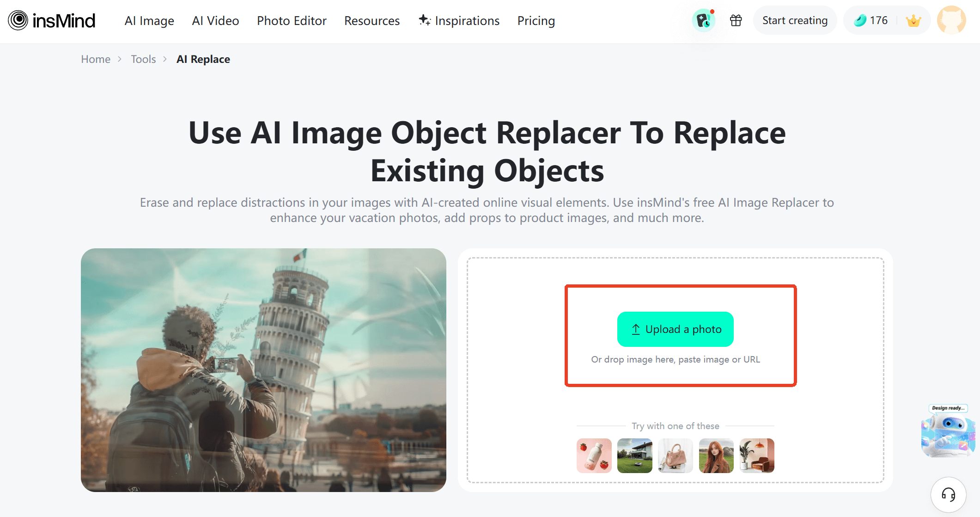Select the red-haired woman sample image

[716, 455]
